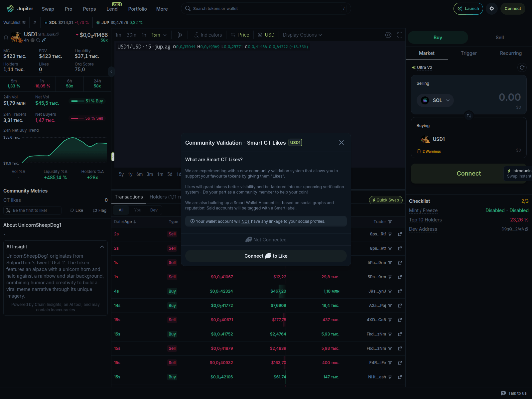Open watchlist in new window arrow
Viewport: 532px width, 399px height.
35,23
